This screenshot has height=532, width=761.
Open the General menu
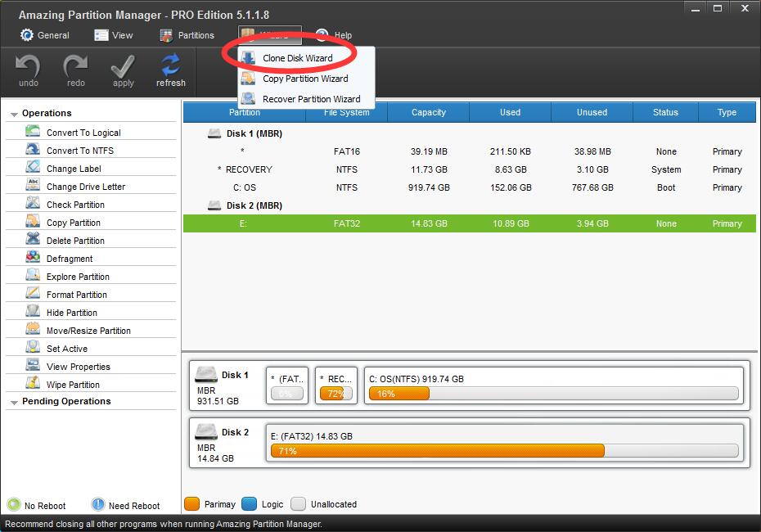click(45, 35)
